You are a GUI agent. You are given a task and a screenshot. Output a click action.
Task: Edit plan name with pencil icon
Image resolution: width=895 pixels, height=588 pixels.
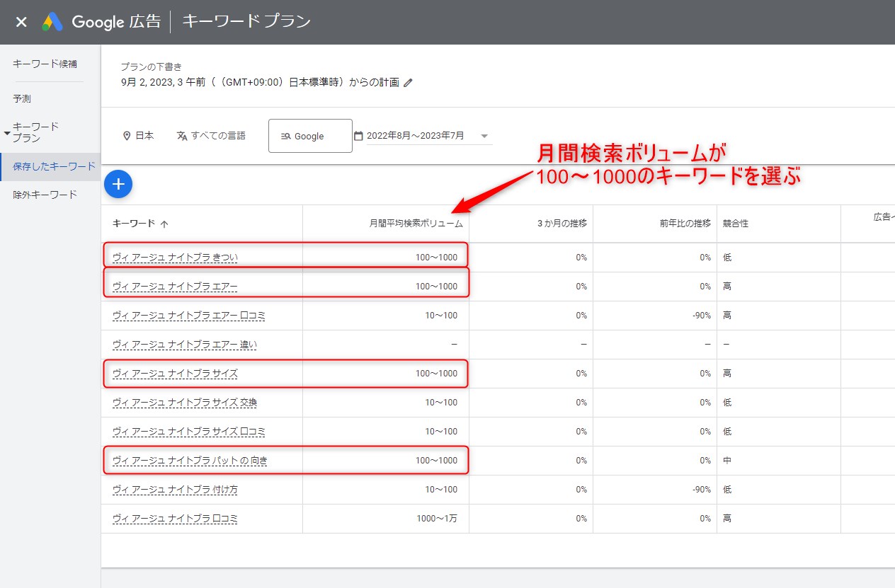click(408, 83)
